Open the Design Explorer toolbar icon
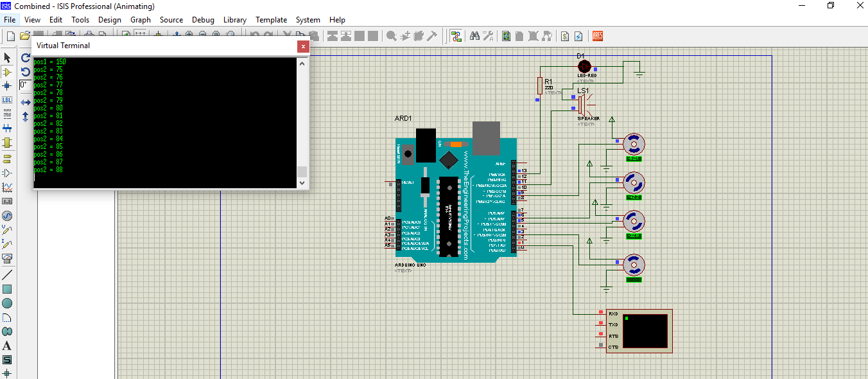The image size is (868, 379). [506, 37]
